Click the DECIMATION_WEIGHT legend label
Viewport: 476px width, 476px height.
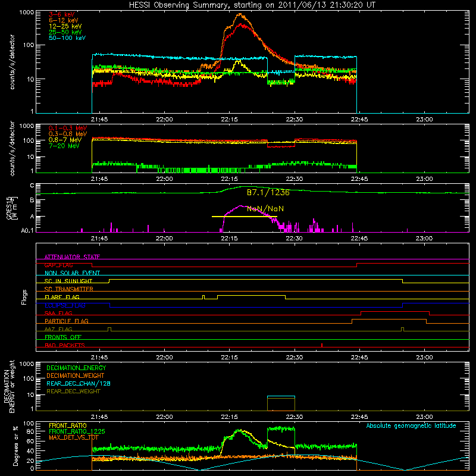76,376
